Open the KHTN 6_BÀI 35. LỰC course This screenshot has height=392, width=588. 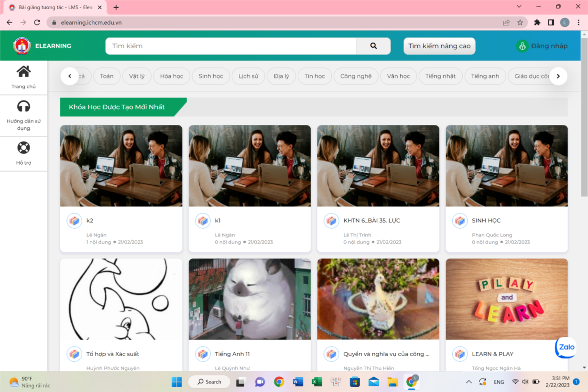(x=371, y=221)
